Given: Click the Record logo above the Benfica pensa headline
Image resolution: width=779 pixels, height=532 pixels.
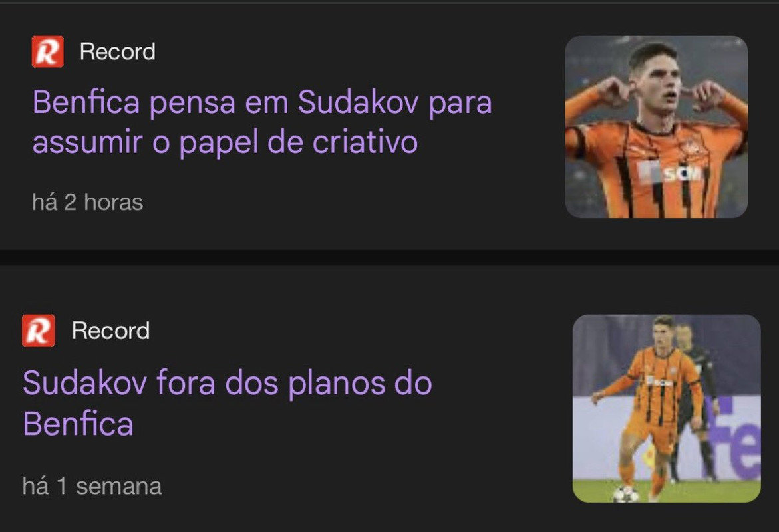Looking at the screenshot, I should click(48, 51).
